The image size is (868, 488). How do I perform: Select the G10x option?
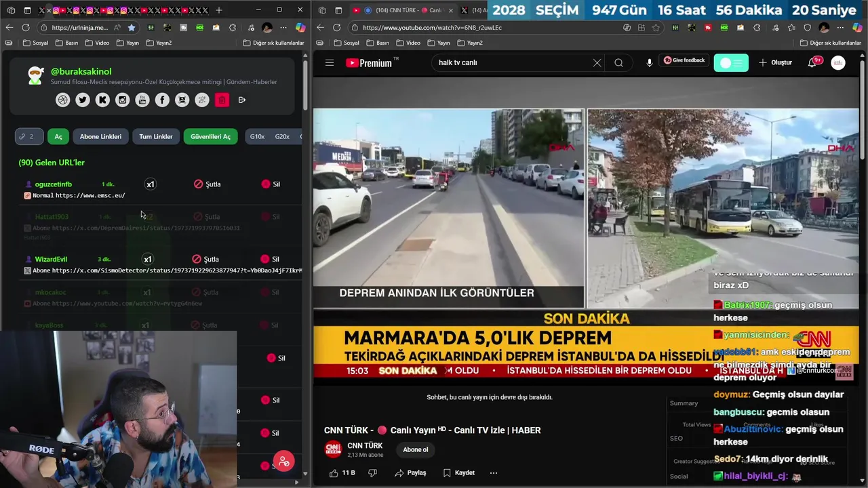click(x=257, y=136)
